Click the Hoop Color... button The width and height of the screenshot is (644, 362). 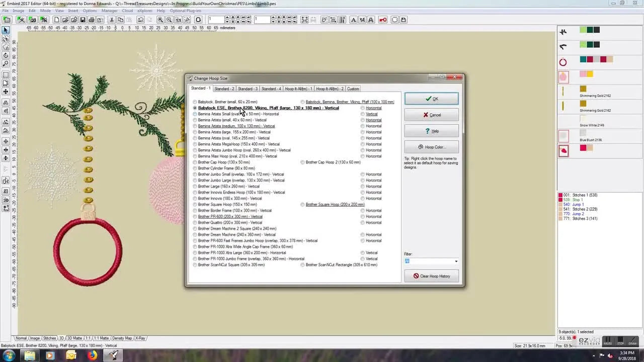pos(431,147)
